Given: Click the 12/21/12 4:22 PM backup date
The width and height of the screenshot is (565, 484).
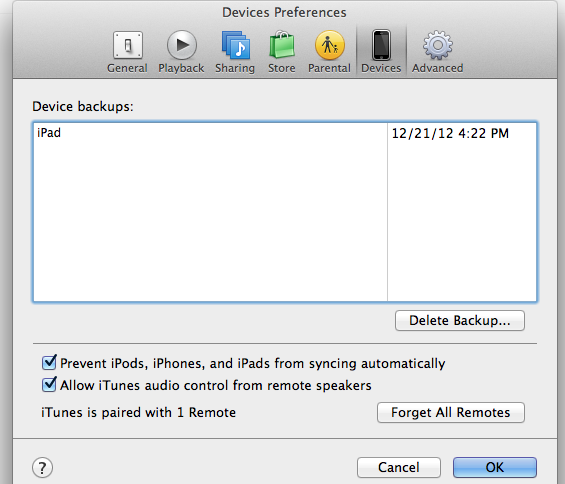Looking at the screenshot, I should click(450, 133).
